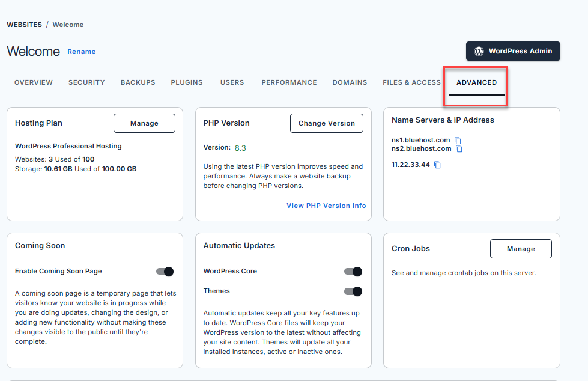Viewport: 588px width, 381px height.
Task: Open the Files & Access tab
Action: point(411,82)
